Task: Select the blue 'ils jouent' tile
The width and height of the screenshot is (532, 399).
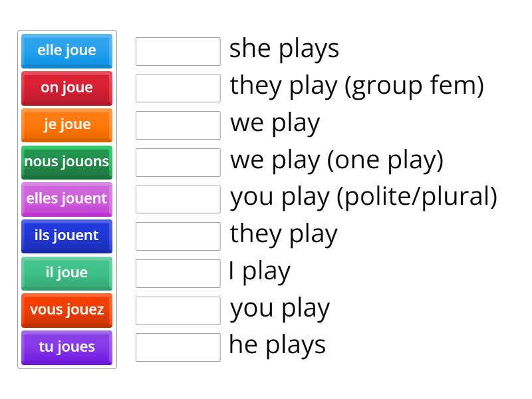Action: [x=66, y=236]
